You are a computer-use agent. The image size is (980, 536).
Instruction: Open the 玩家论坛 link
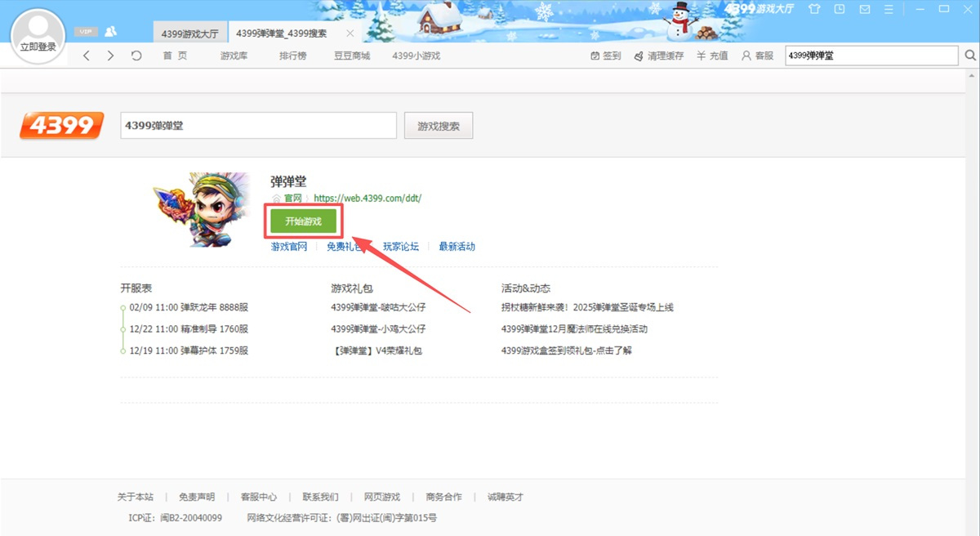coord(401,246)
